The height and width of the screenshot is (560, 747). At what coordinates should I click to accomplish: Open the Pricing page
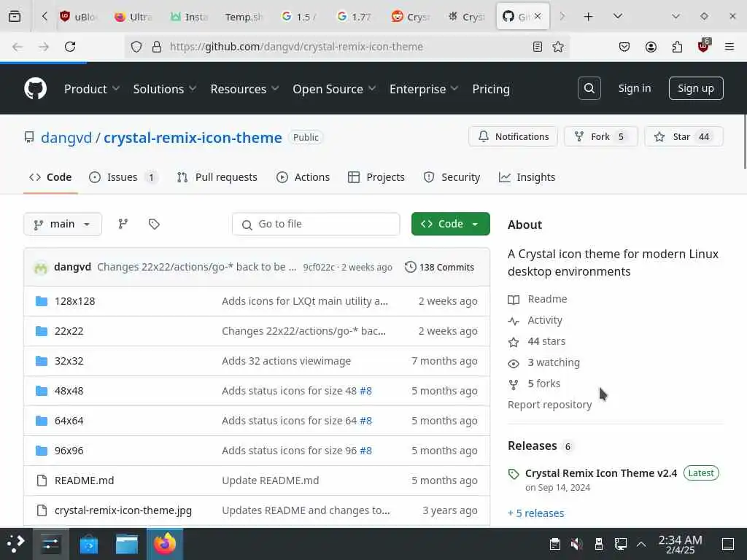[491, 89]
